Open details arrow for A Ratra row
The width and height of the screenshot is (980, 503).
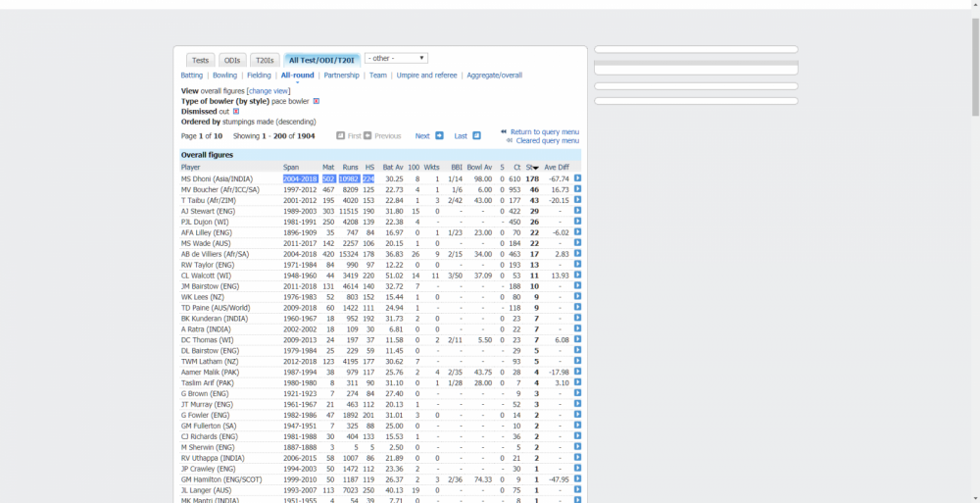(577, 328)
